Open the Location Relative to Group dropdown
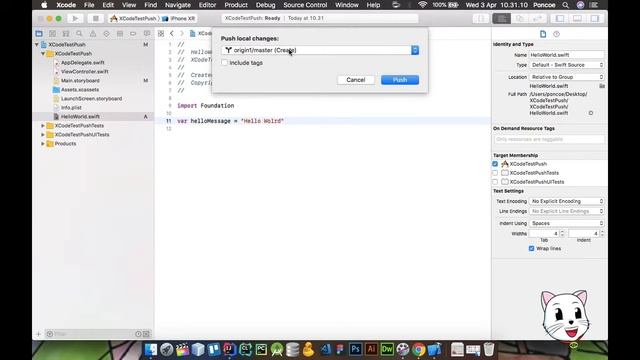Viewport: 640px width, 360px height. pyautogui.click(x=567, y=77)
